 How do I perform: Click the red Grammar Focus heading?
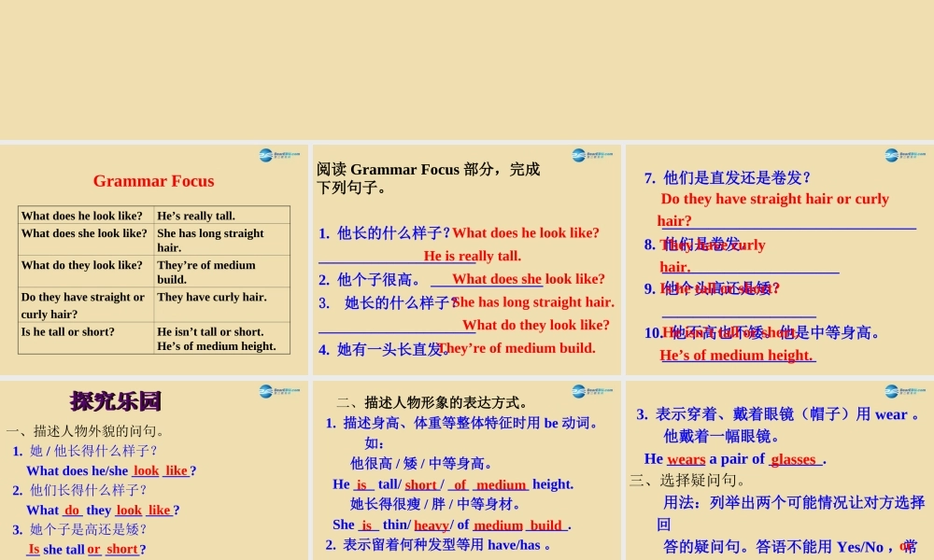153,181
